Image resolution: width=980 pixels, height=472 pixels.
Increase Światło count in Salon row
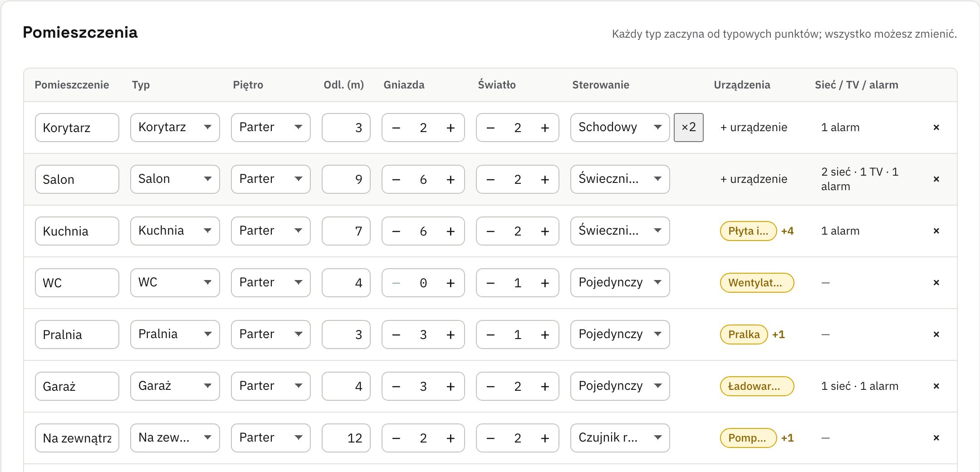[545, 180]
